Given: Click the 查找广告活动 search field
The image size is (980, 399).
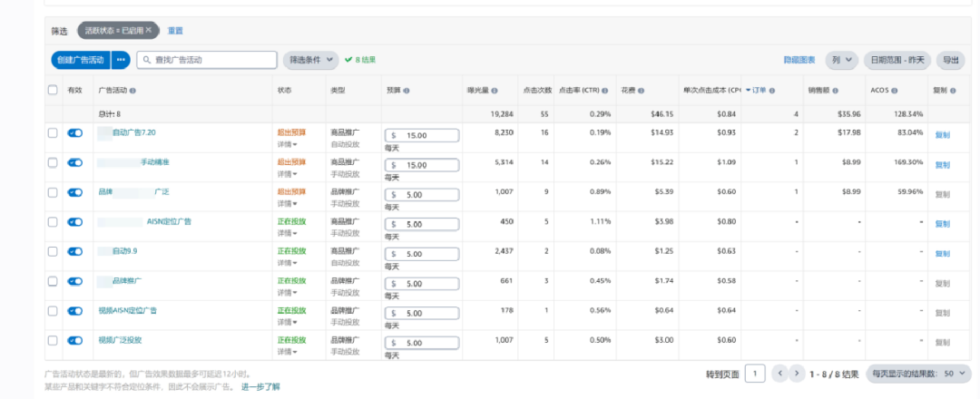Looking at the screenshot, I should pyautogui.click(x=207, y=60).
